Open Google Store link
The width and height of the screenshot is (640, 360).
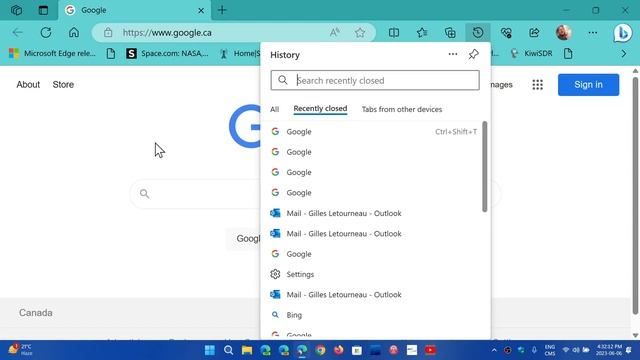tap(63, 84)
